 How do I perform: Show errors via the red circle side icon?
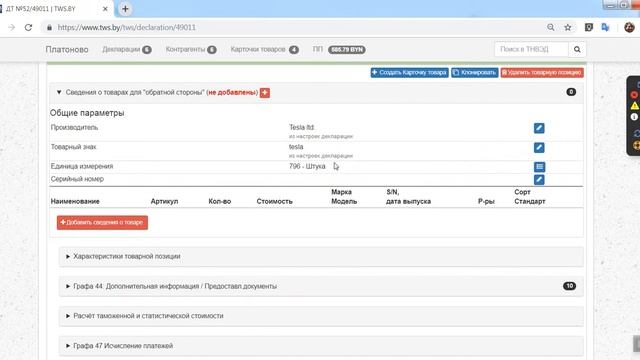click(634, 95)
